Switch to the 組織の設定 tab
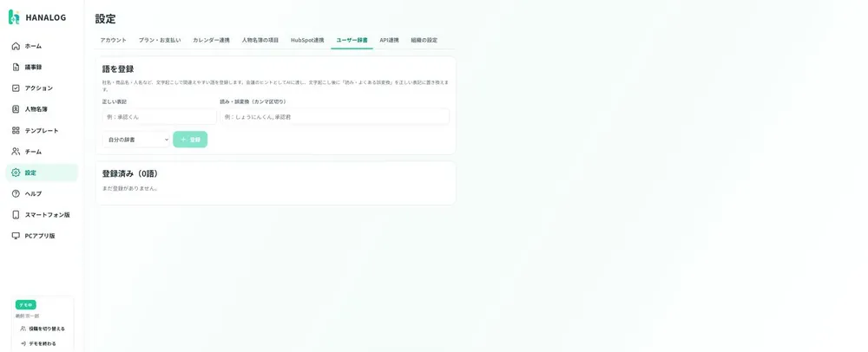The height and width of the screenshot is (352, 868). [x=424, y=41]
